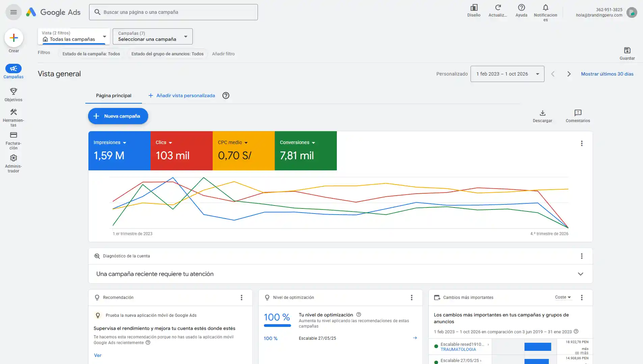Viewport: 643px width, 364px height.
Task: Select the Página principal tab
Action: tap(113, 95)
